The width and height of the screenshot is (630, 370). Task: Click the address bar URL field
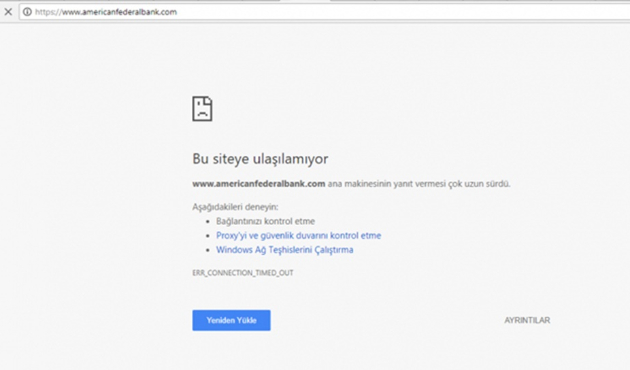[325, 12]
